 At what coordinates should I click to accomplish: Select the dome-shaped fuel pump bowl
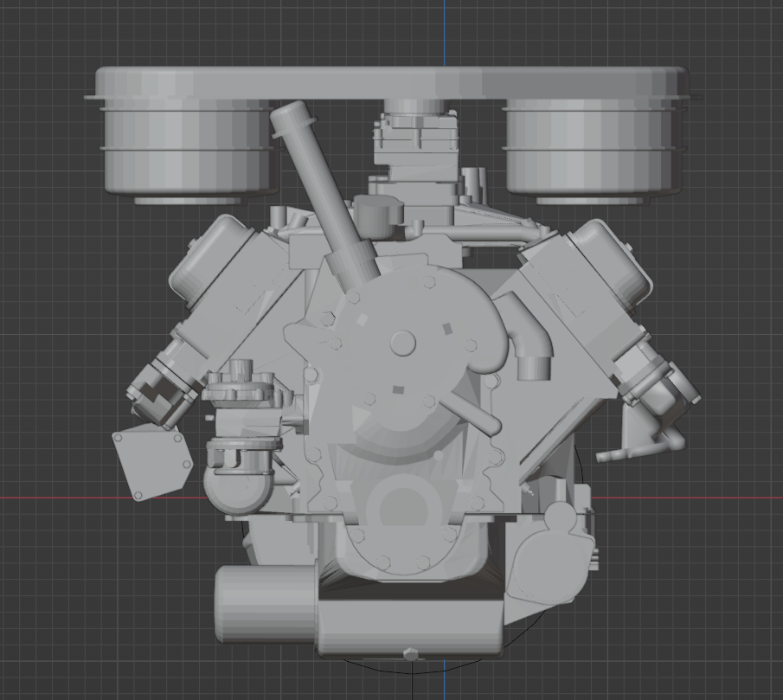[x=237, y=489]
